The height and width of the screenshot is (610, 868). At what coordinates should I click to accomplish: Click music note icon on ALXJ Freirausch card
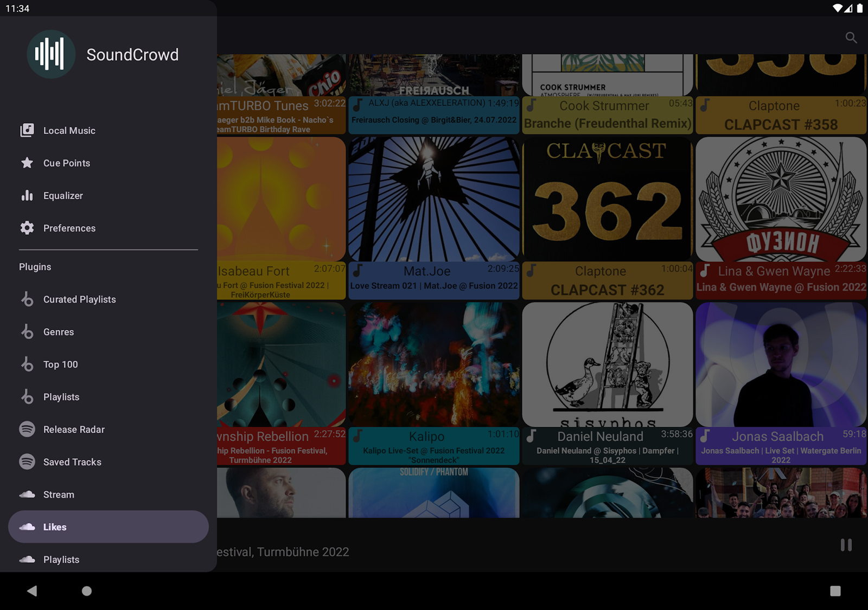[358, 105]
